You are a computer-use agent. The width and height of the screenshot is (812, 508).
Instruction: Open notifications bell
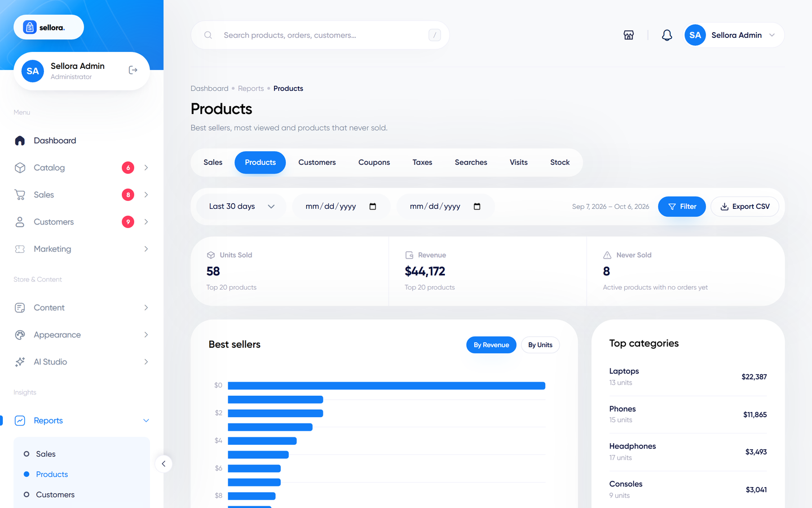tap(667, 35)
